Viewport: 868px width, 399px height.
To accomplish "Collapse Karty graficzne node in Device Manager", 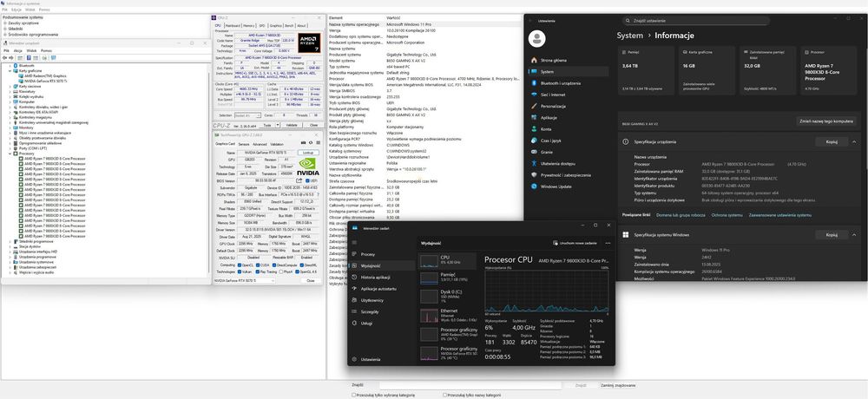I will [10, 71].
